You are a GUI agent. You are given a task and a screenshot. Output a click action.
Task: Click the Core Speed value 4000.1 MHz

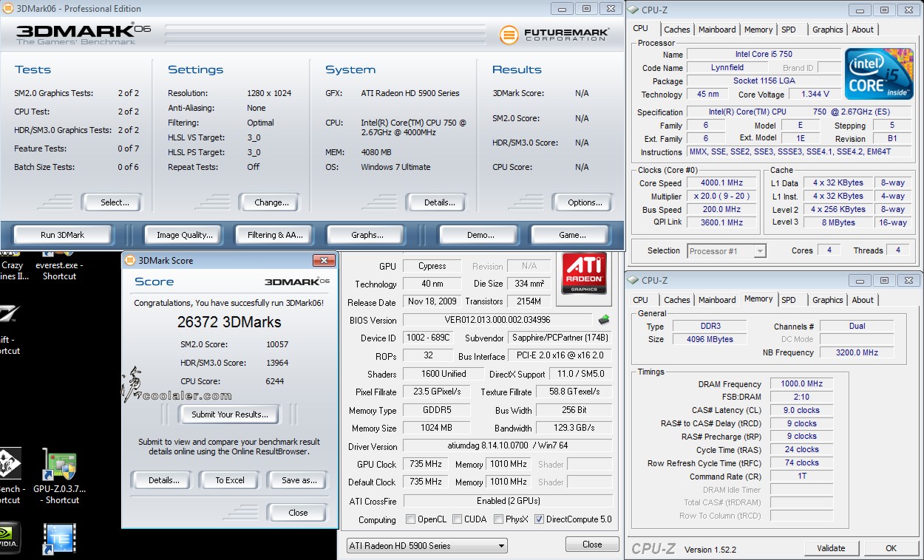pyautogui.click(x=721, y=182)
